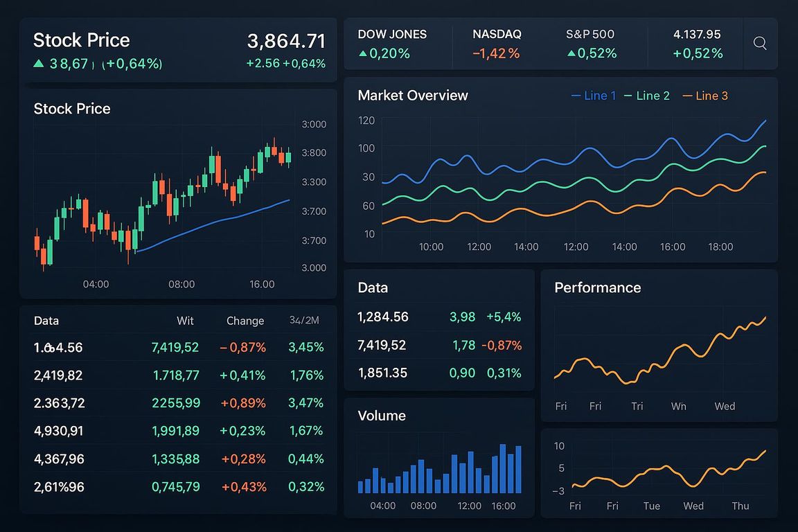The height and width of the screenshot is (532, 798).
Task: Toggle Line 2 in Market Overview legend
Action: (x=647, y=96)
